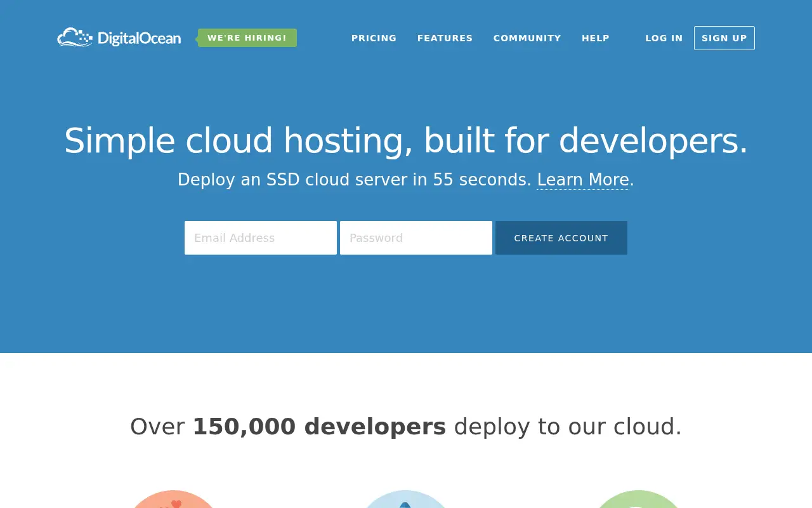The height and width of the screenshot is (508, 812).
Task: Click the DigitalOcean logo
Action: tap(119, 37)
